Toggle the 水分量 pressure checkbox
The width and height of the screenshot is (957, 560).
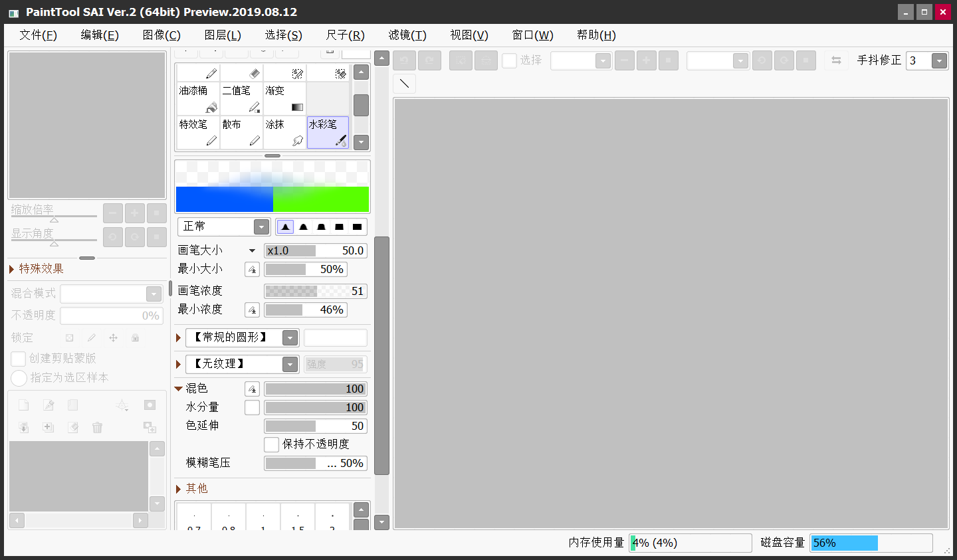tap(252, 407)
